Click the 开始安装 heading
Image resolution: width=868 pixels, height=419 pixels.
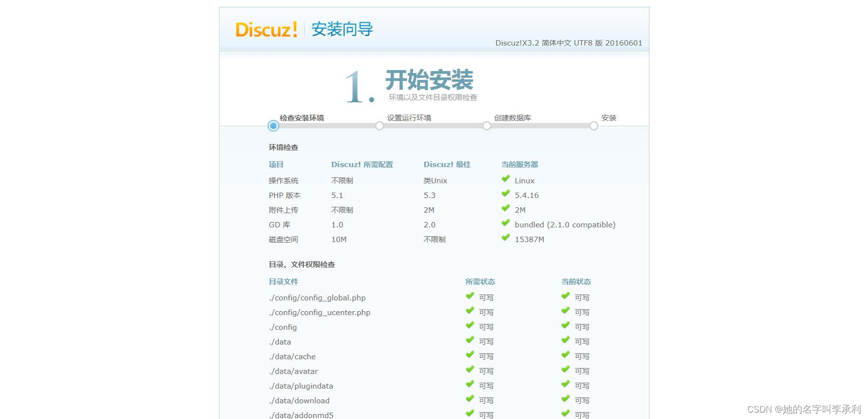[429, 80]
